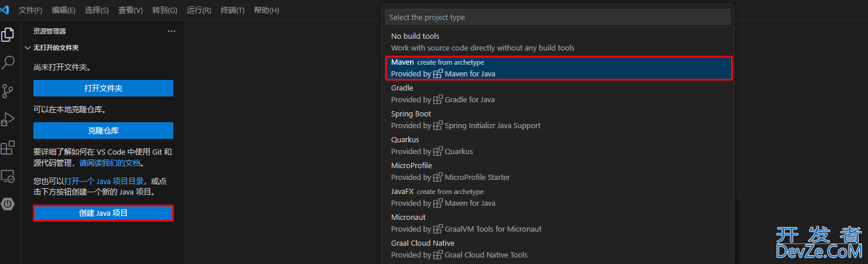868x264 pixels.
Task: Open the 终端(T) menu
Action: [233, 11]
